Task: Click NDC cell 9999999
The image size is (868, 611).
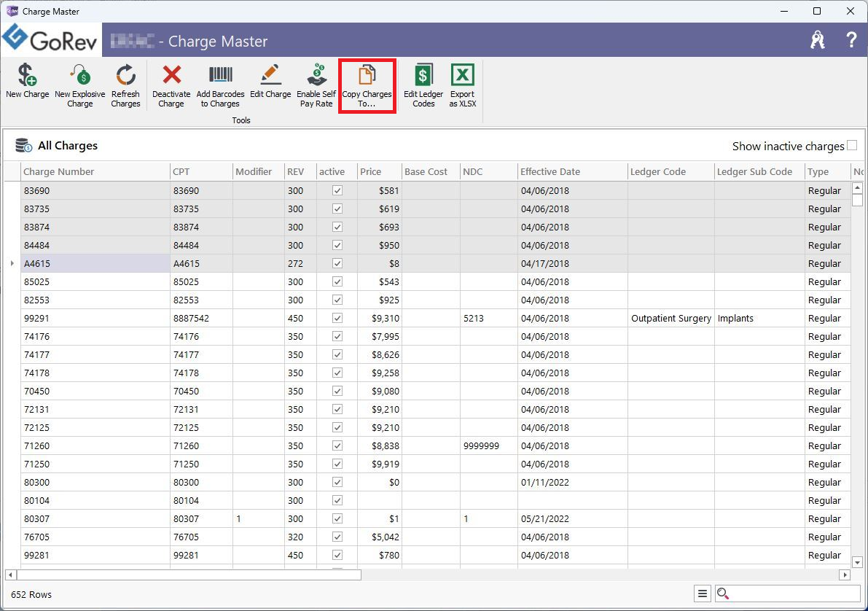Action: coord(489,445)
